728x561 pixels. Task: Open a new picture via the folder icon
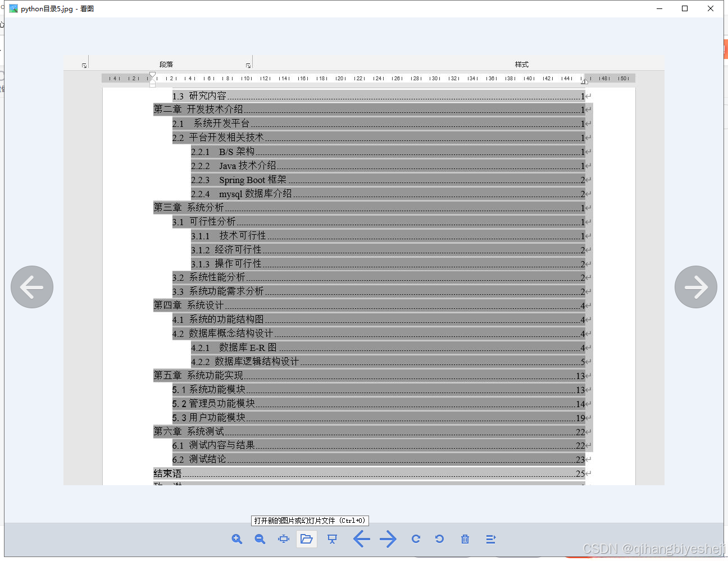point(306,539)
